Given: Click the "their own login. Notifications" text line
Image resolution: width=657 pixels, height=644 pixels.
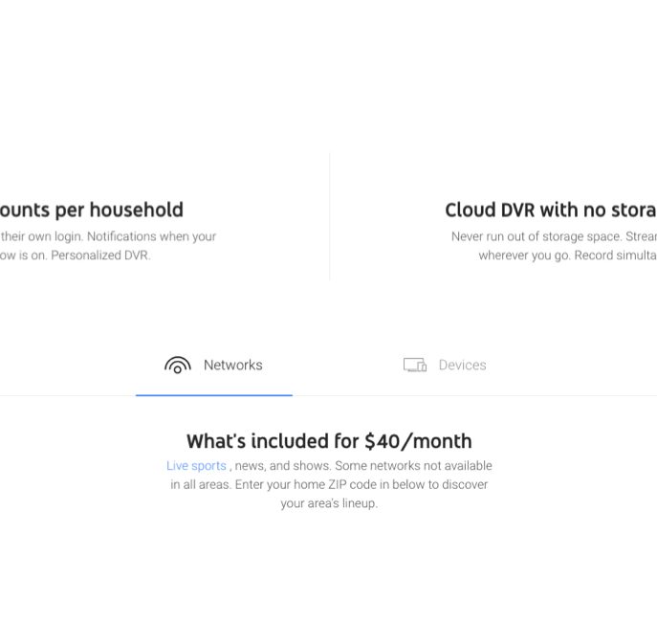Looking at the screenshot, I should click(x=108, y=236).
